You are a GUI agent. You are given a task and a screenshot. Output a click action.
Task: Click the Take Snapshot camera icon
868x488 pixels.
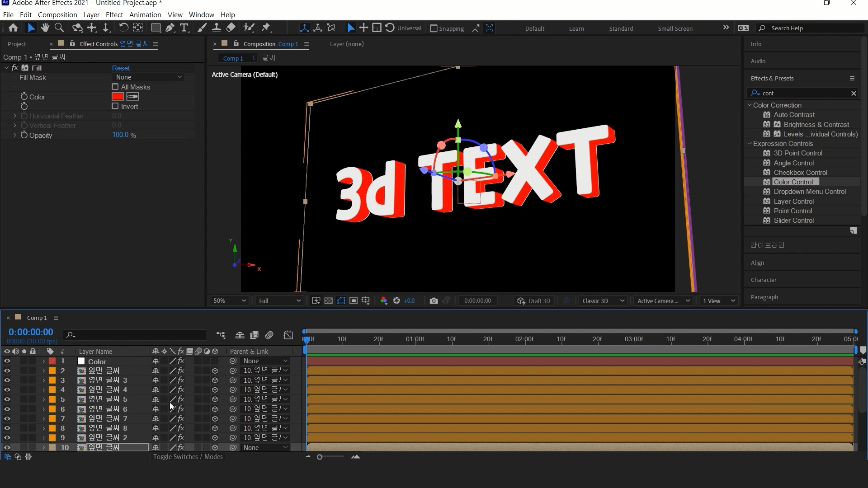(x=434, y=301)
